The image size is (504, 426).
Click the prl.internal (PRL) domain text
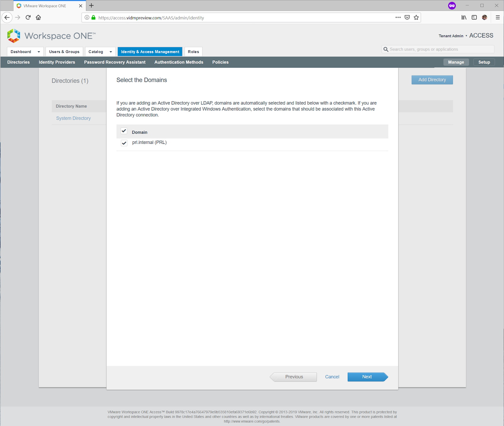[149, 143]
